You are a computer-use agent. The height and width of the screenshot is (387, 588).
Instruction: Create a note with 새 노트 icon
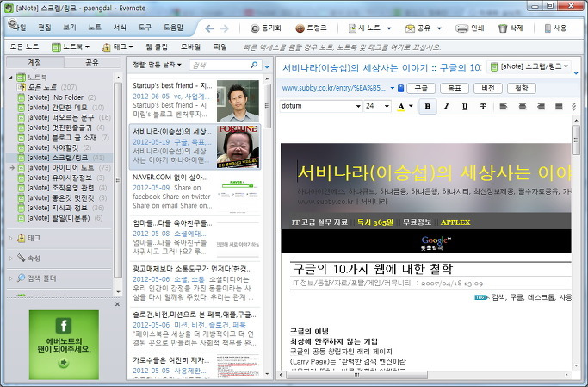tap(352, 28)
